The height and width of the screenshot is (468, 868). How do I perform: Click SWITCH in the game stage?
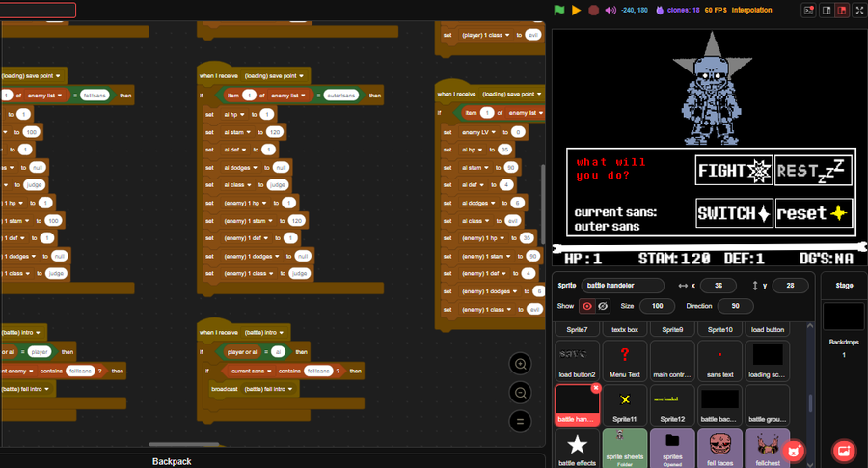point(734,213)
